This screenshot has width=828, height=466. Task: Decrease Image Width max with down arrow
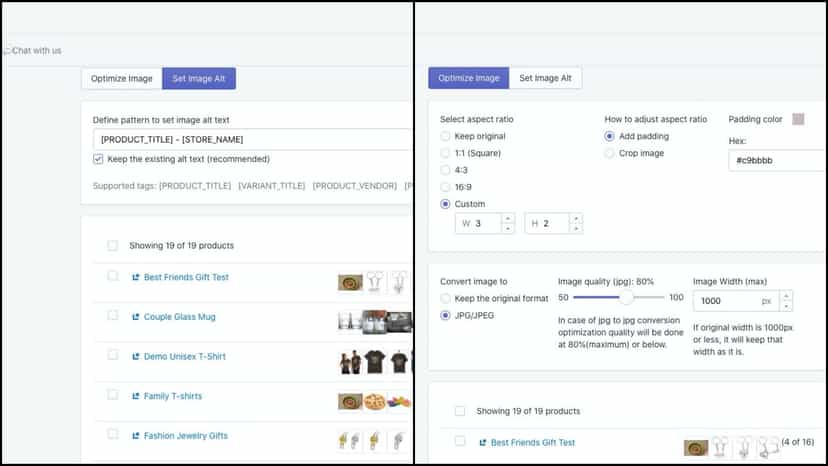(786, 306)
